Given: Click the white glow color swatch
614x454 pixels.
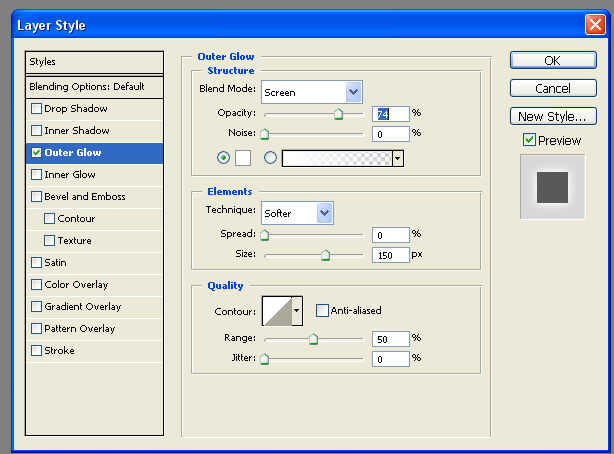Looking at the screenshot, I should click(x=243, y=158).
